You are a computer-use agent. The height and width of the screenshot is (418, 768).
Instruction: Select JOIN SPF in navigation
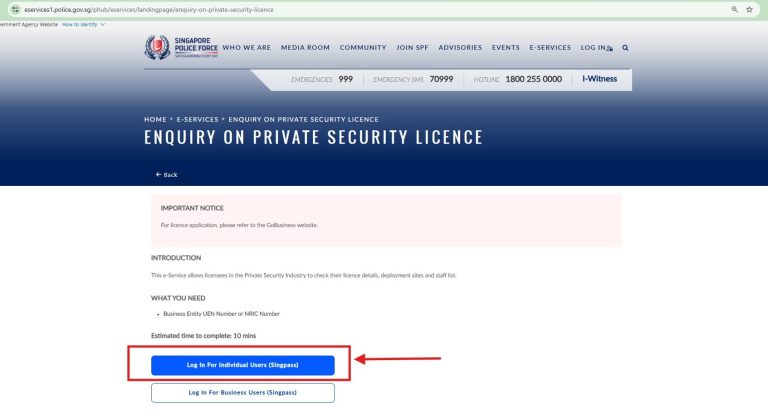[x=412, y=48]
